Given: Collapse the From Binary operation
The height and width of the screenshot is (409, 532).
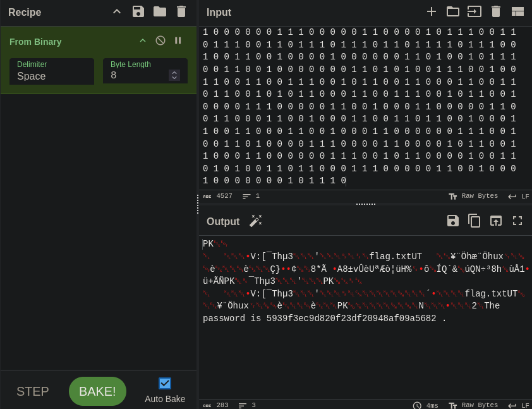Looking at the screenshot, I should click(143, 40).
